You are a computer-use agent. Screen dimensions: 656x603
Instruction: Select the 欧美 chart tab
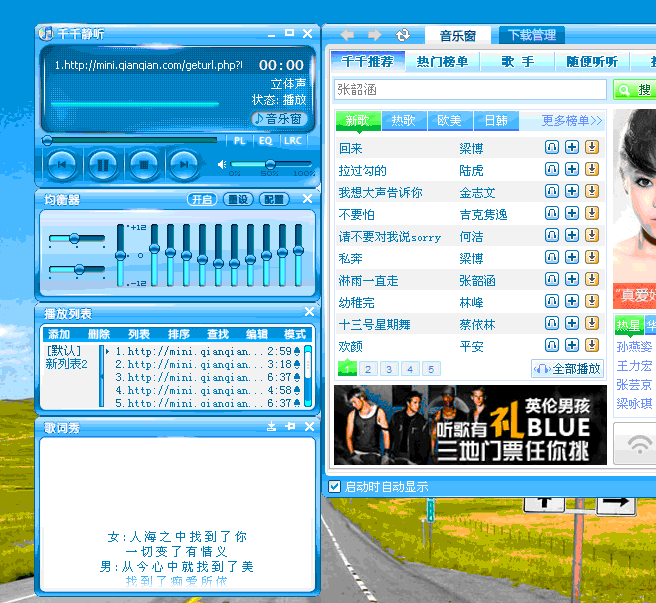pos(450,121)
